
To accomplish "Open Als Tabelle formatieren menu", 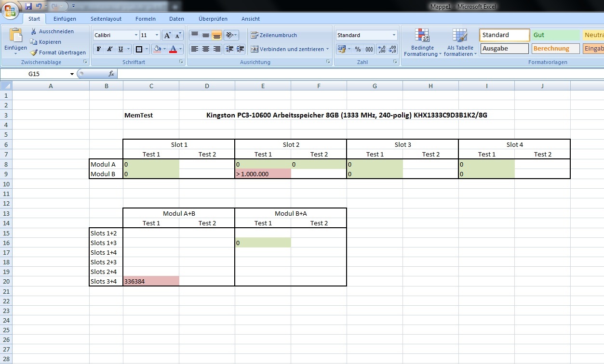I will point(460,42).
